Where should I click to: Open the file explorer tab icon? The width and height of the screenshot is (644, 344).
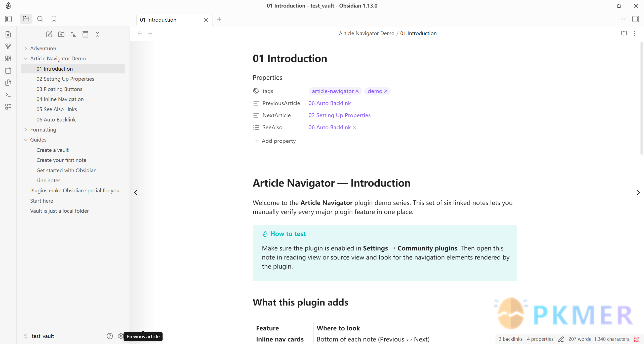point(26,19)
